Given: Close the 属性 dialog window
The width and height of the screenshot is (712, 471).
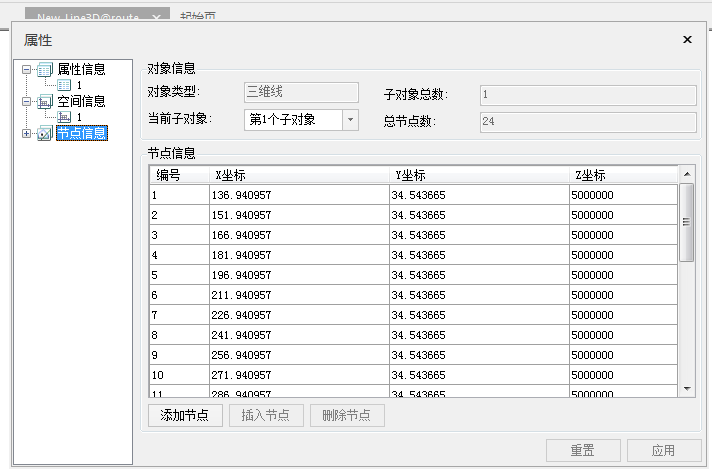Looking at the screenshot, I should click(x=687, y=40).
